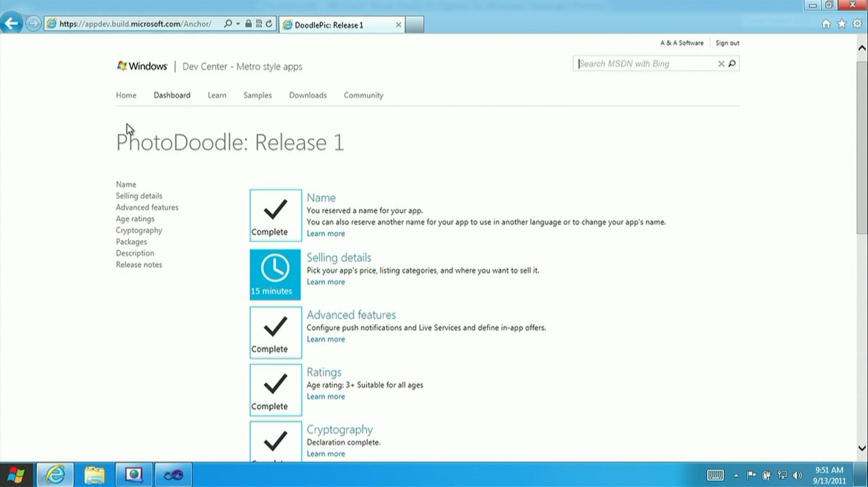Viewport: 868px width, 487px height.
Task: Open the address bar dropdown arrow
Action: click(x=238, y=24)
